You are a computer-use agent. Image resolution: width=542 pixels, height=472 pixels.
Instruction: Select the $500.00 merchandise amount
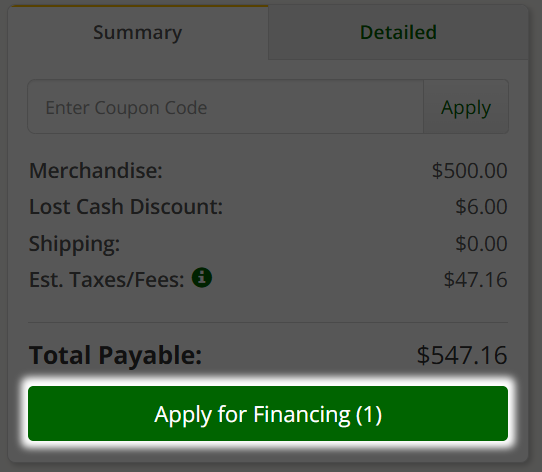coord(469,170)
